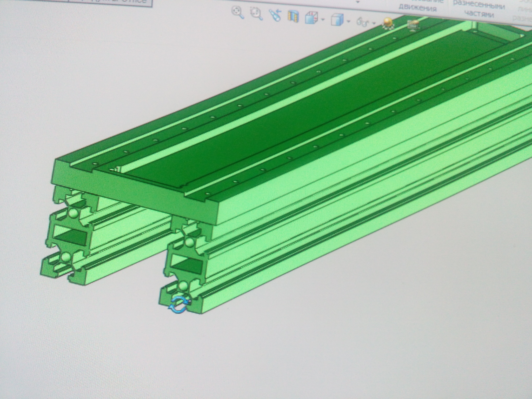Click the Hide/Show Items glasses icon
This screenshot has height=399, width=532.
(363, 22)
